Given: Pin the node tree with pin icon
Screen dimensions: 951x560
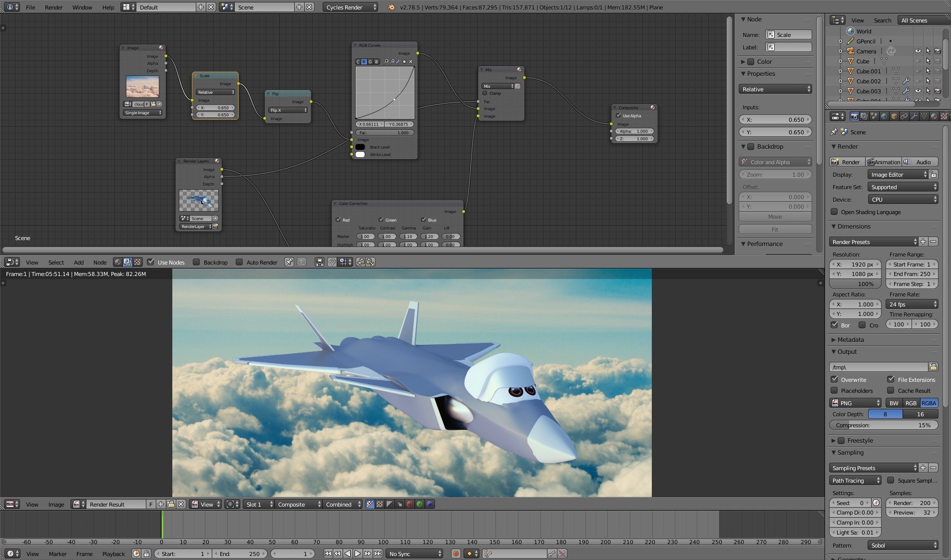Looking at the screenshot, I should click(289, 262).
